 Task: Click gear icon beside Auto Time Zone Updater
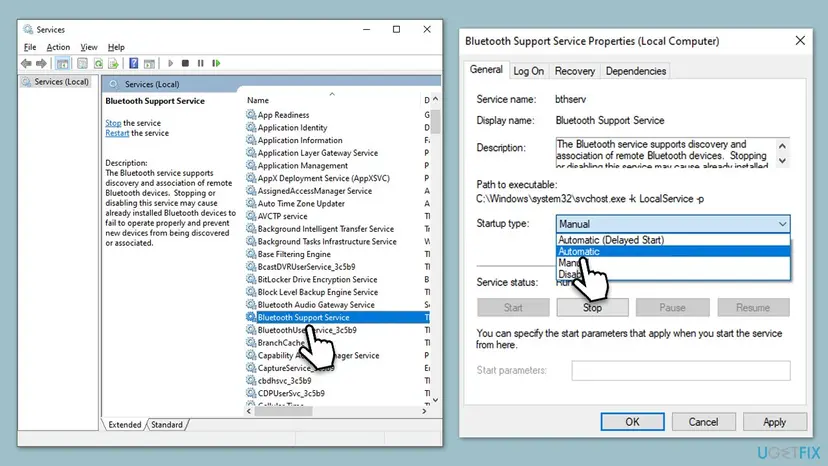pos(251,203)
